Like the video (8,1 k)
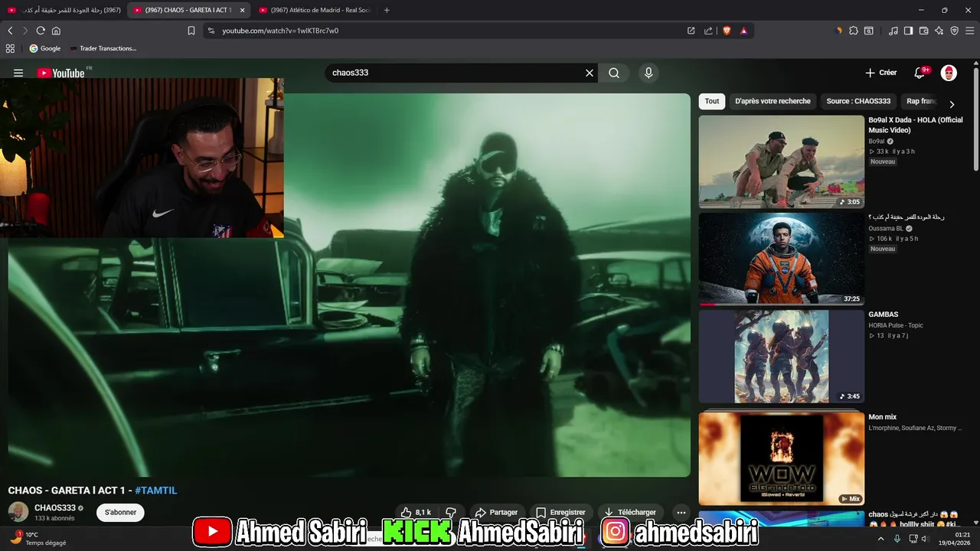This screenshot has height=551, width=980. [416, 513]
